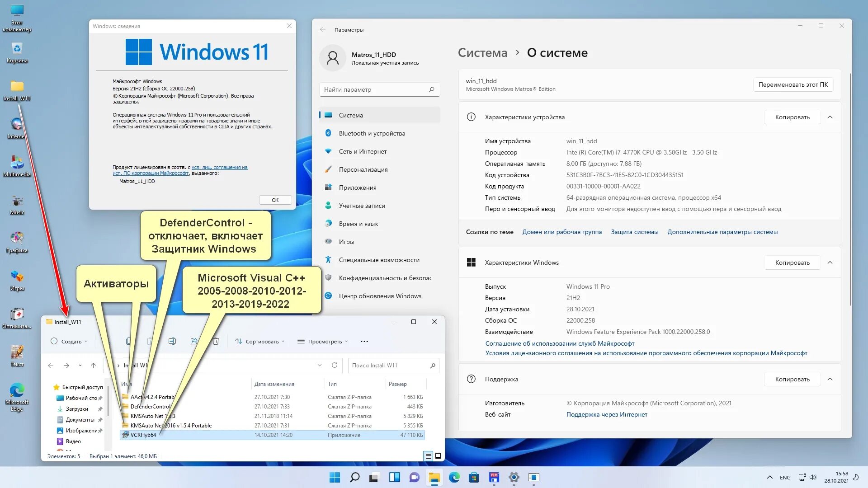This screenshot has width=868, height=488.
Task: Open Microsoft Store from the taskbar
Action: [x=474, y=478]
